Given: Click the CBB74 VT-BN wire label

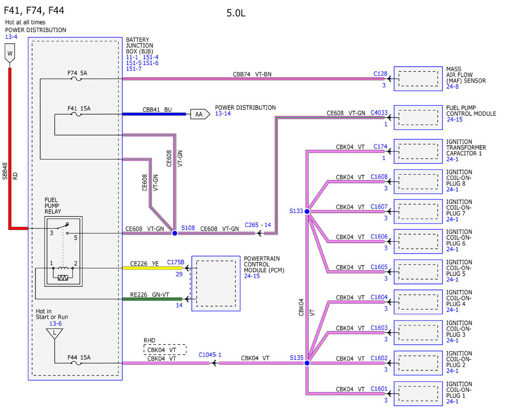Looking at the screenshot, I should point(252,74).
